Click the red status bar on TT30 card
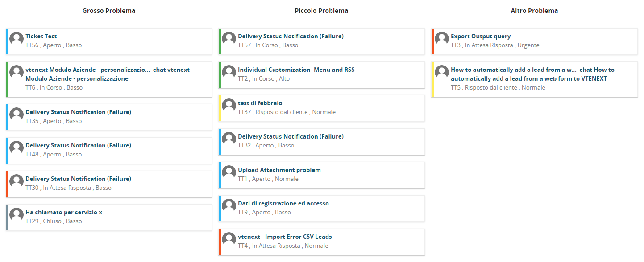This screenshot has width=644, height=262. (x=7, y=184)
